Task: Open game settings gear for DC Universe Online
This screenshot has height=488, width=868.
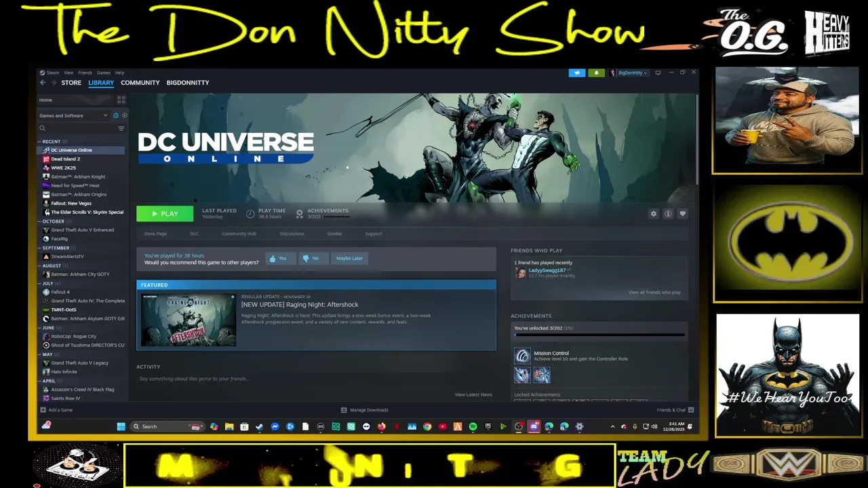Action: click(654, 213)
